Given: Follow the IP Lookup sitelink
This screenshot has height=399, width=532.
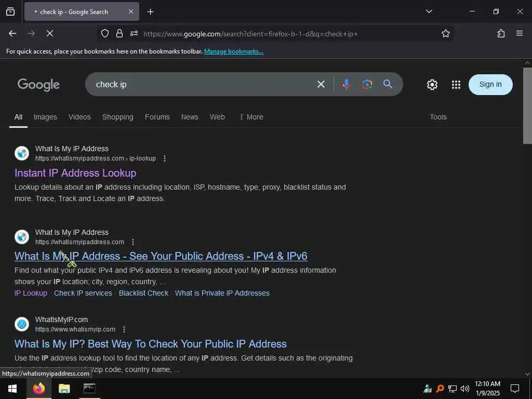Looking at the screenshot, I should tap(31, 293).
